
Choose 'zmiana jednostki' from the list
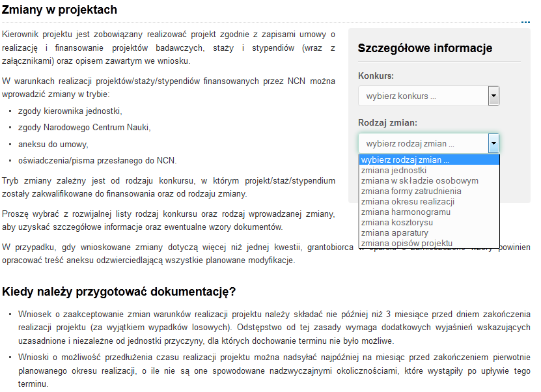(x=429, y=170)
